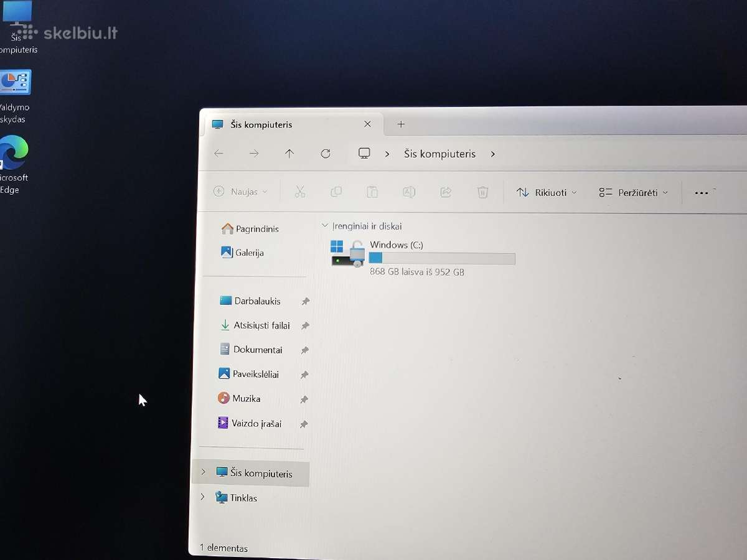Open the Rikiuoti sort dropdown
The width and height of the screenshot is (747, 560).
click(547, 193)
